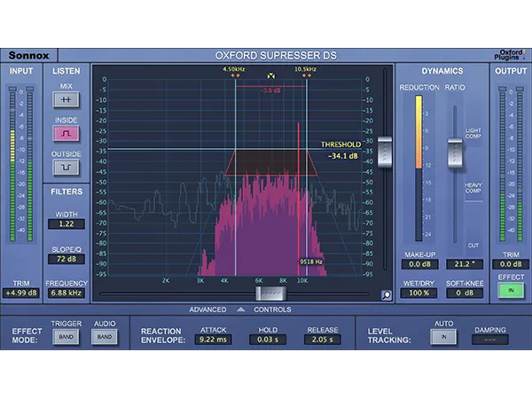Image resolution: width=532 pixels, height=399 pixels.
Task: Click the 10.5kHz upper band edge marker
Action: point(307,75)
